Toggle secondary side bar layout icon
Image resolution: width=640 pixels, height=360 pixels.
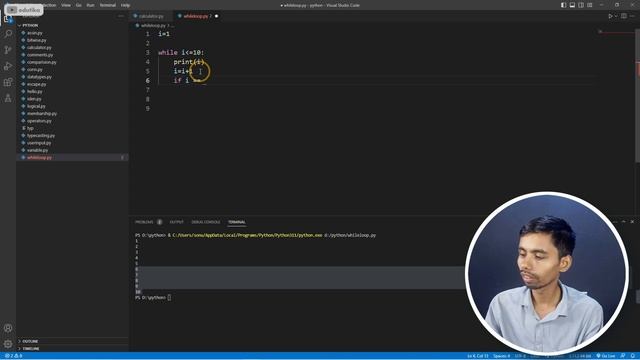coord(581,5)
